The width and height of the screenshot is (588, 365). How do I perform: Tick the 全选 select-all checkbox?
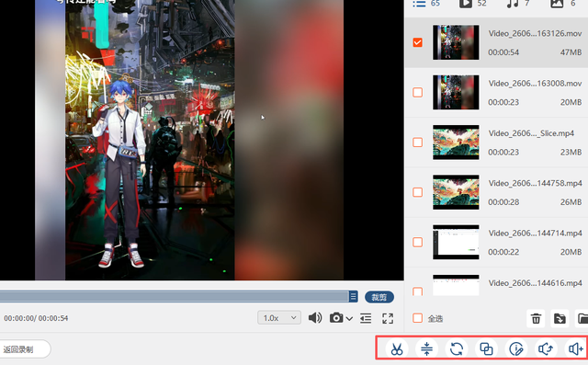[x=417, y=318]
